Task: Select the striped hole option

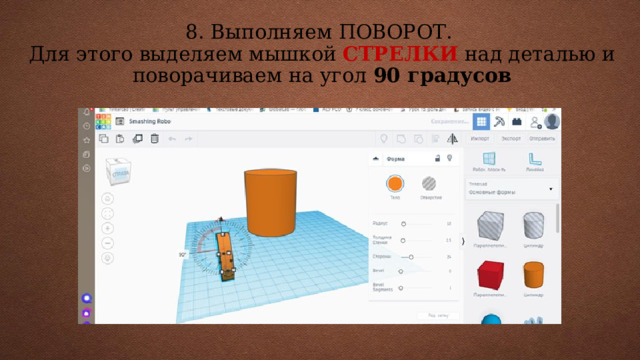Action: tap(429, 184)
